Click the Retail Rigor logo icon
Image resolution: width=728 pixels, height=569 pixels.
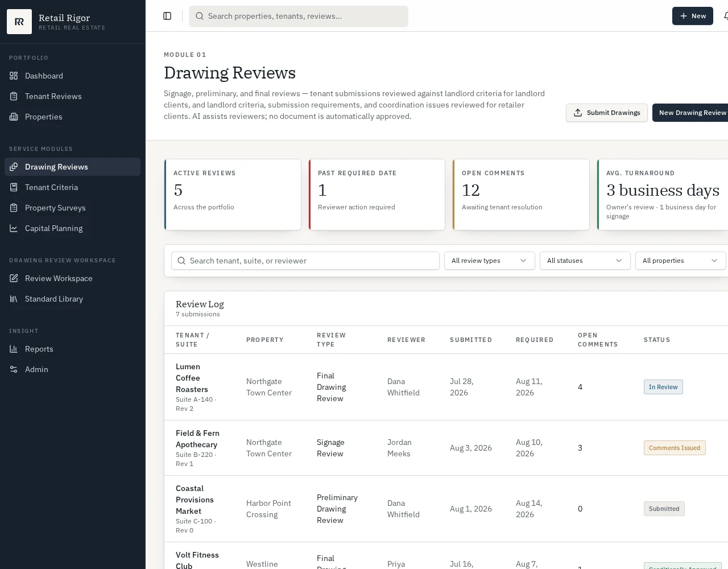click(x=19, y=22)
